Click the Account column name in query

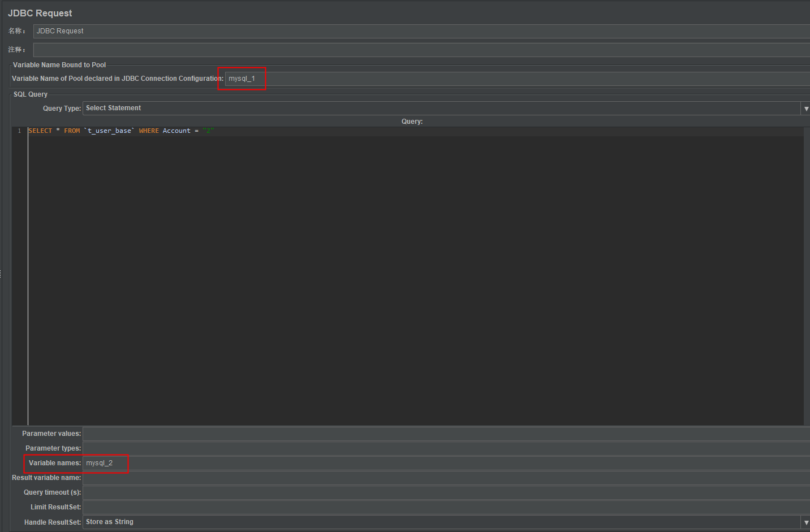pos(176,131)
